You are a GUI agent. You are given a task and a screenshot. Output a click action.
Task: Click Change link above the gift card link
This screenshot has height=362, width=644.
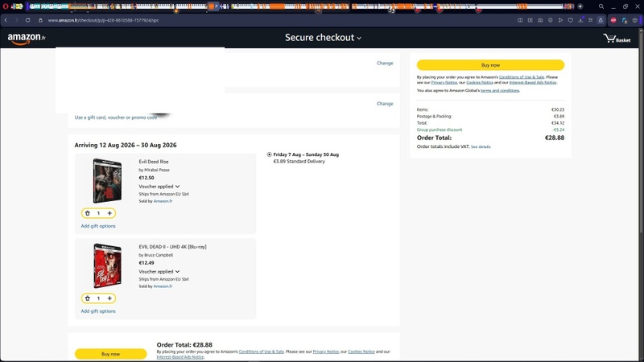[385, 104]
